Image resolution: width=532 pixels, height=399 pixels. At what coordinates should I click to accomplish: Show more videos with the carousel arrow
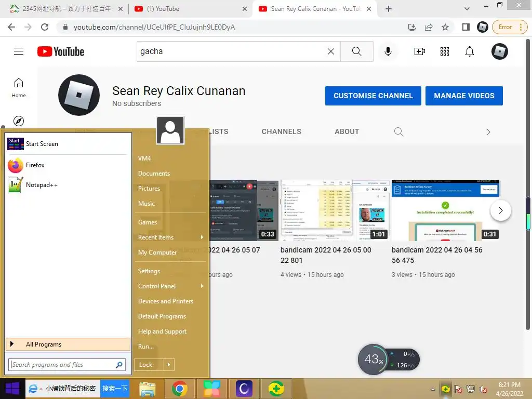click(501, 210)
